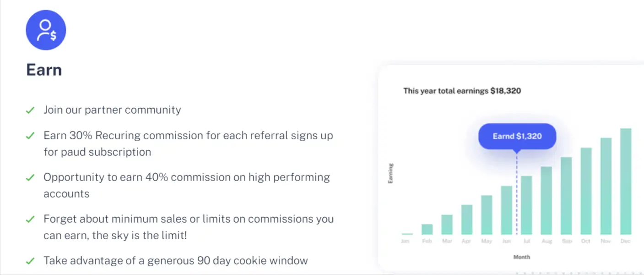The width and height of the screenshot is (644, 275).
Task: Click the Aug month label on chart
Action: [547, 241]
